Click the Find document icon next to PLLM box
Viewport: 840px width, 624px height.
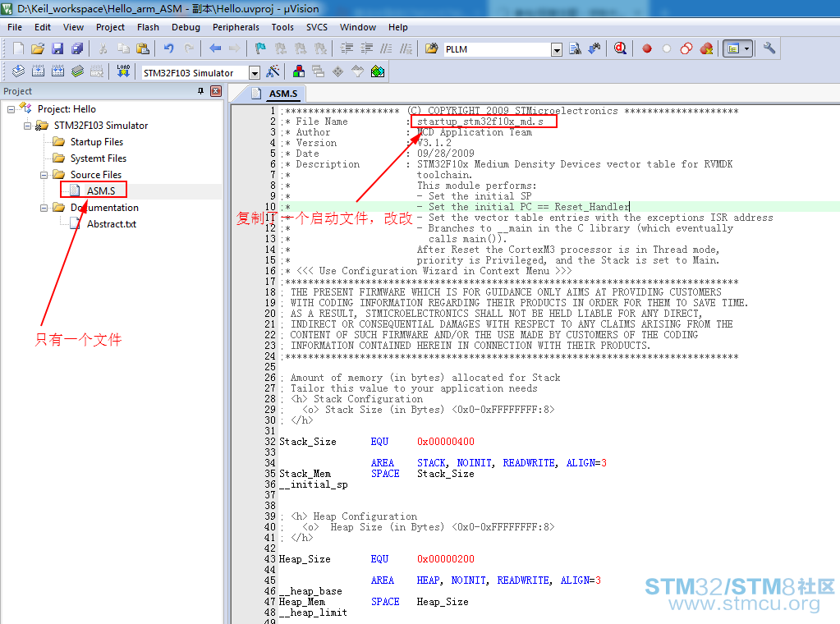point(575,48)
